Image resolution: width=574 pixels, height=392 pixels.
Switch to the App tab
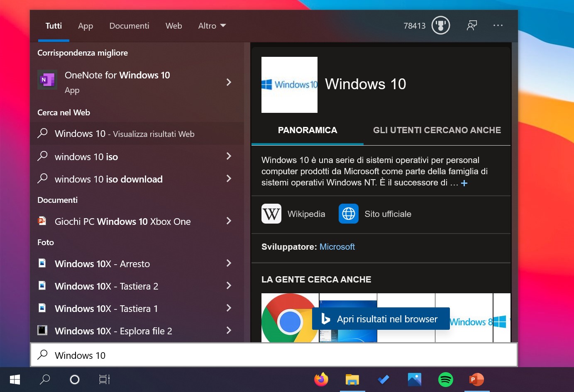coord(85,26)
